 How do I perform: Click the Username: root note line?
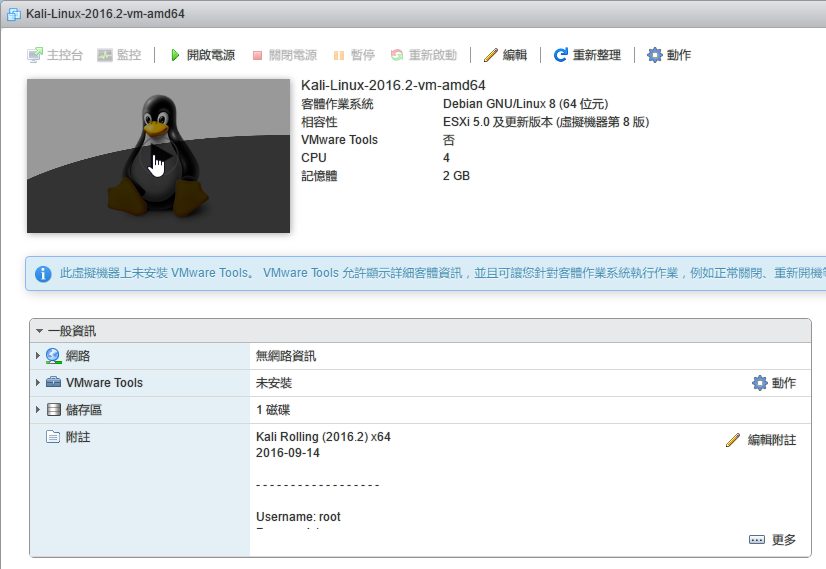(x=298, y=517)
